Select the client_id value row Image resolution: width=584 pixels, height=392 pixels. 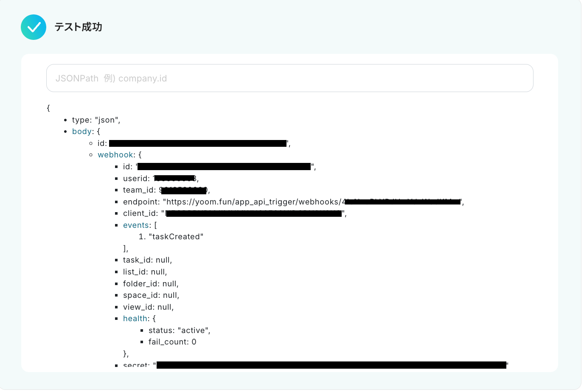click(x=234, y=213)
